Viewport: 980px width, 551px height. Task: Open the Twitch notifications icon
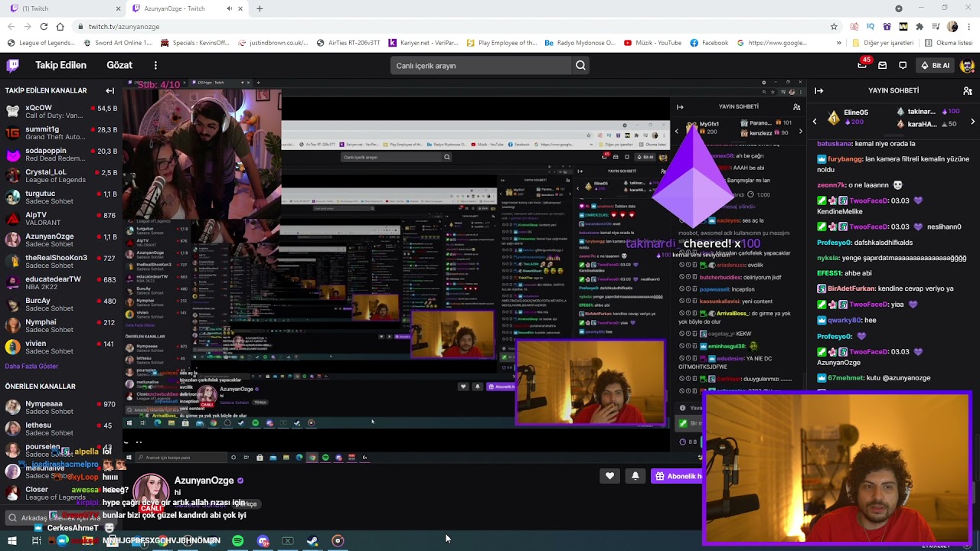point(882,66)
